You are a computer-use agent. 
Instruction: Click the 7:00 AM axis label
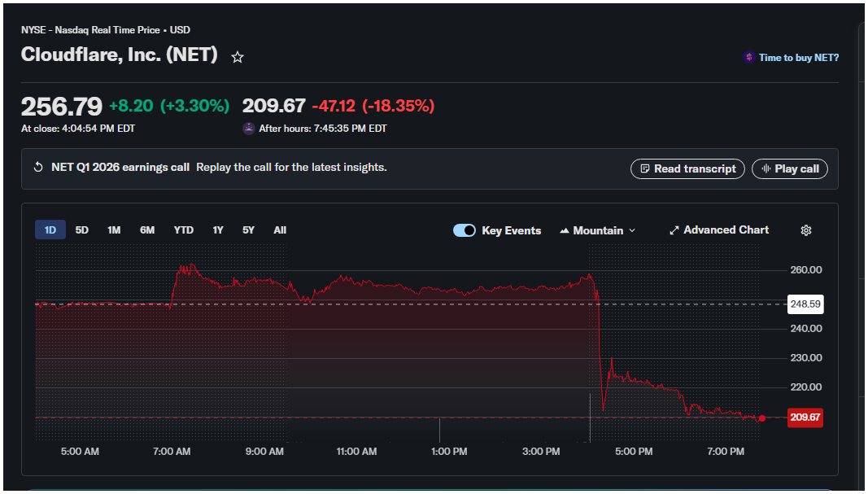tap(172, 452)
